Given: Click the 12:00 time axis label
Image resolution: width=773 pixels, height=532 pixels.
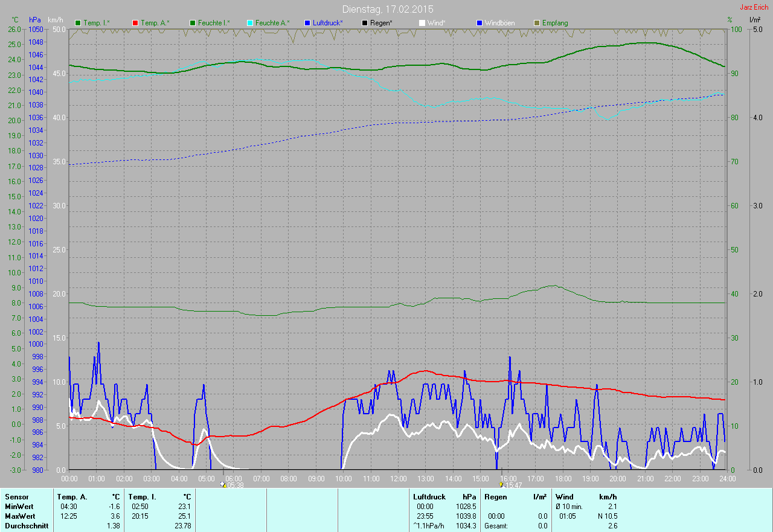Looking at the screenshot, I should click(x=399, y=478).
